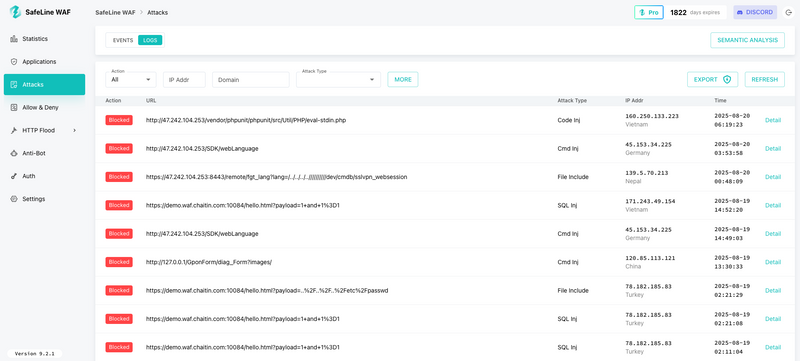Click the EXPORT button
The image size is (800, 361).
712,80
